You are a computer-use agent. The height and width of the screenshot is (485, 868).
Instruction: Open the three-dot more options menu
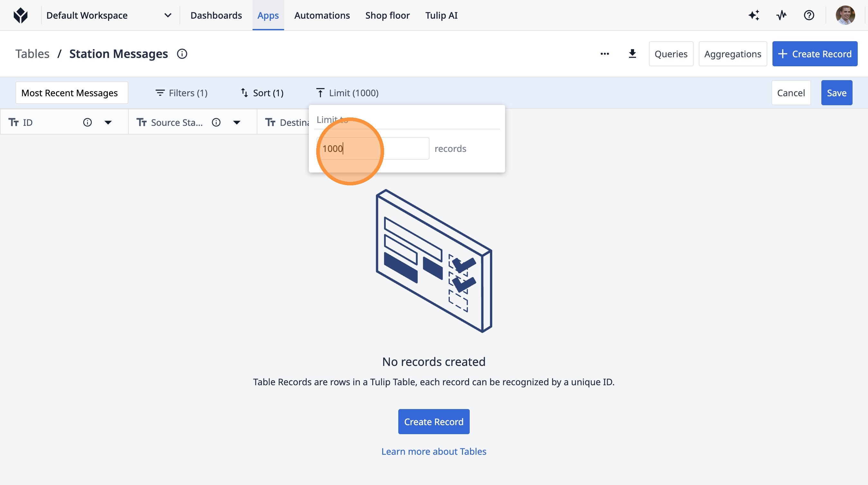click(x=605, y=54)
